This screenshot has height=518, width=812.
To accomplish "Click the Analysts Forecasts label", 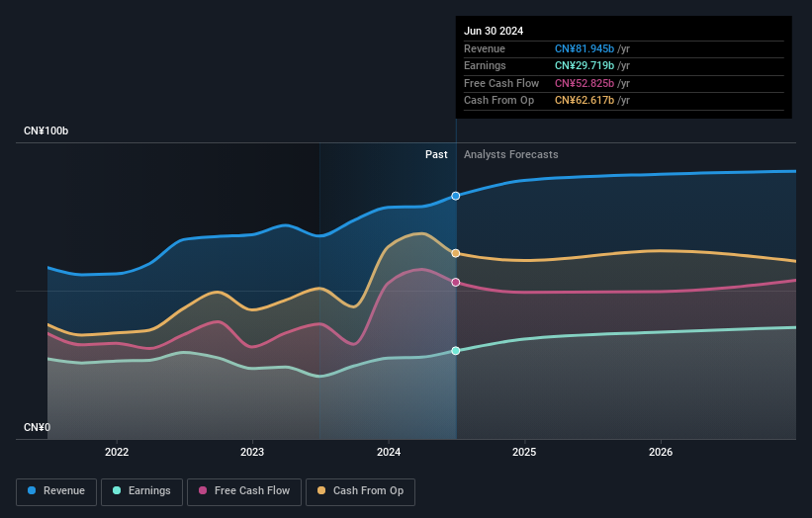I will click(x=511, y=154).
